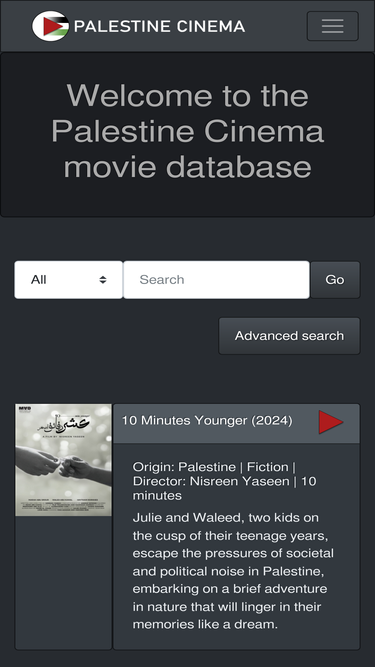375x667 pixels.
Task: Click the Palestine flag play logo
Action: [x=51, y=26]
